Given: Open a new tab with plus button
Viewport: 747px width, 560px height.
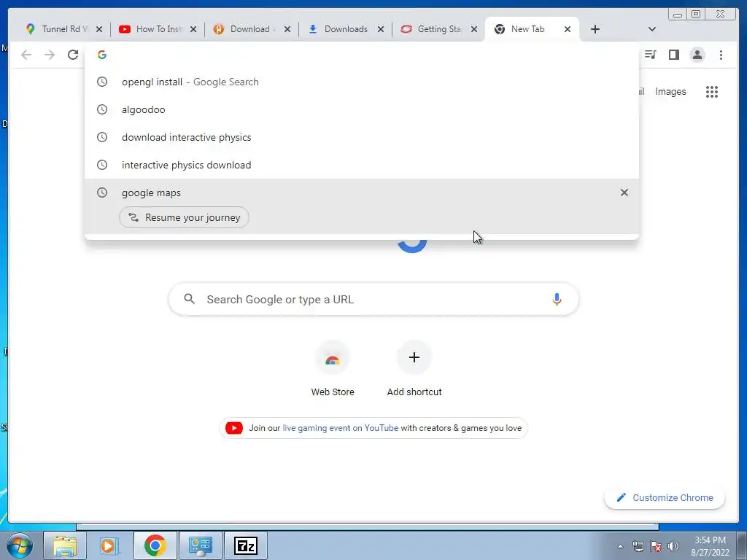Looking at the screenshot, I should coord(595,29).
